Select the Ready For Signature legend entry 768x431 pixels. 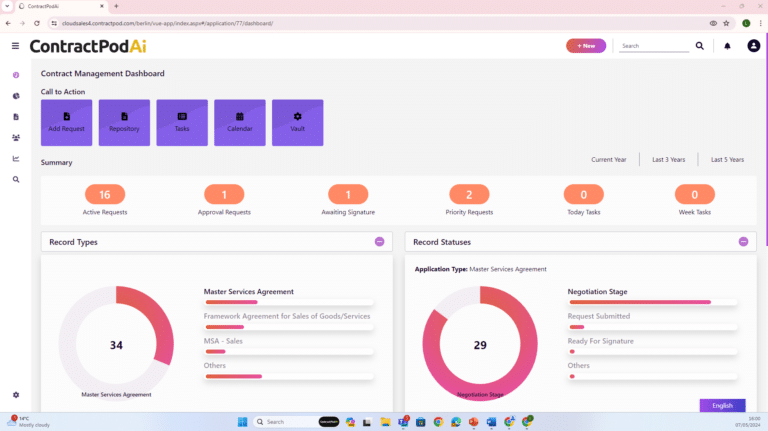pyautogui.click(x=600, y=341)
